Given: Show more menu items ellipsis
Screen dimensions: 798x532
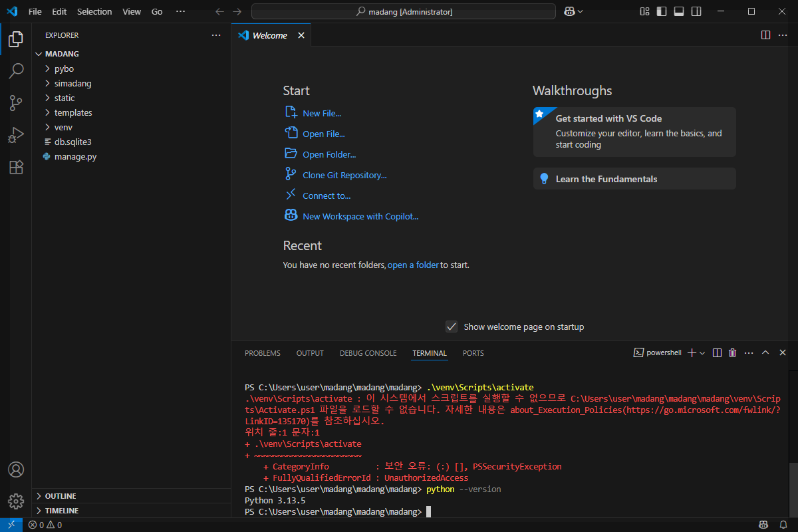Looking at the screenshot, I should tap(180, 11).
